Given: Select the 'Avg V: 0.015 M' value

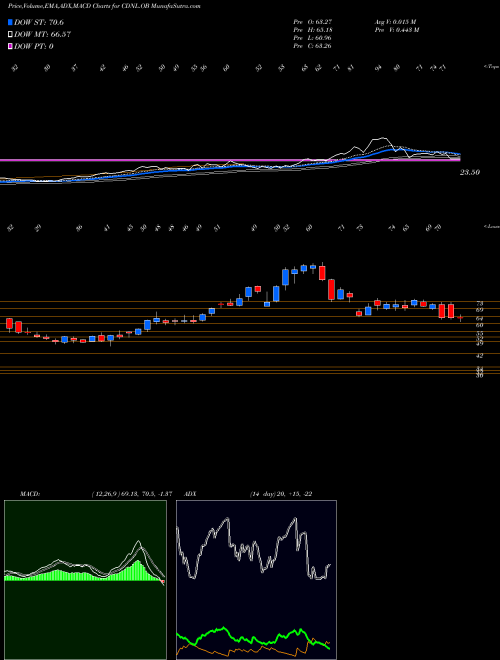Looking at the screenshot, I should pyautogui.click(x=395, y=22).
